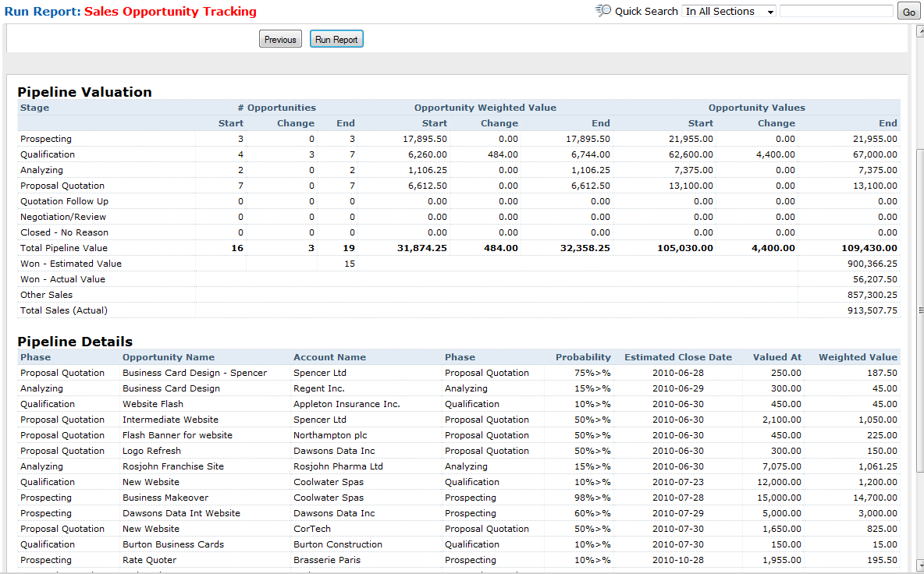
Task: Click the Run Report button
Action: 336,40
